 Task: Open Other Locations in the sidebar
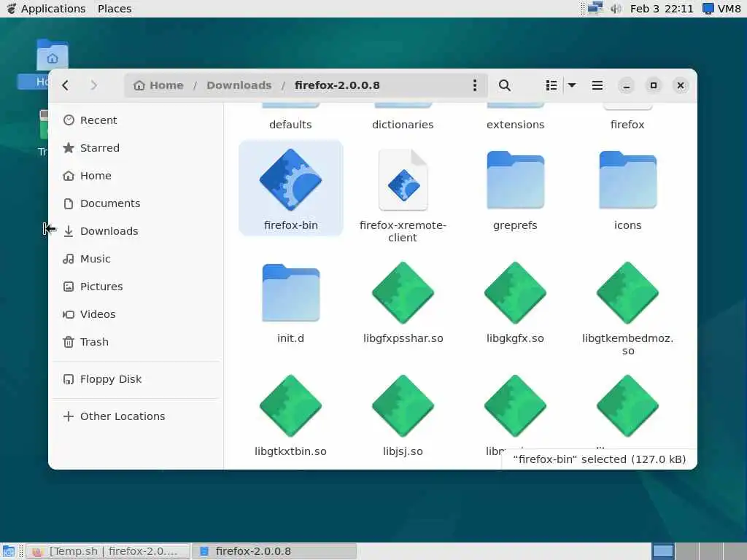pos(136,416)
